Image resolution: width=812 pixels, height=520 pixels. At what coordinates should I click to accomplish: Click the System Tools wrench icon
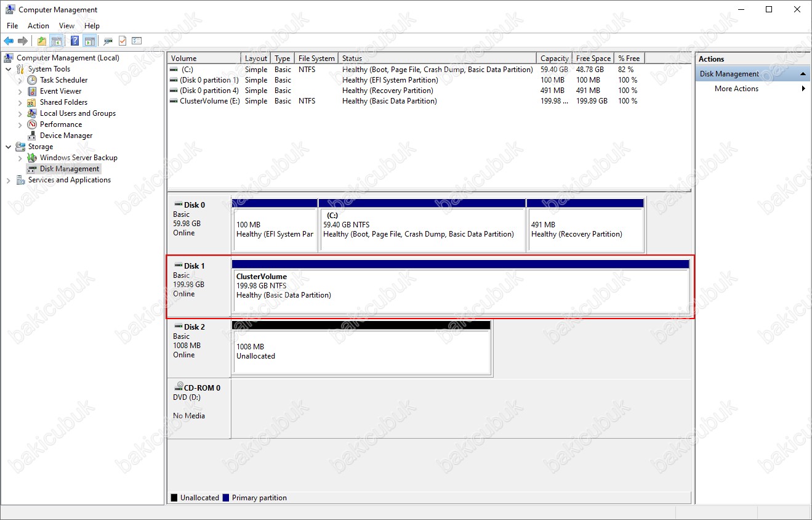(20, 69)
